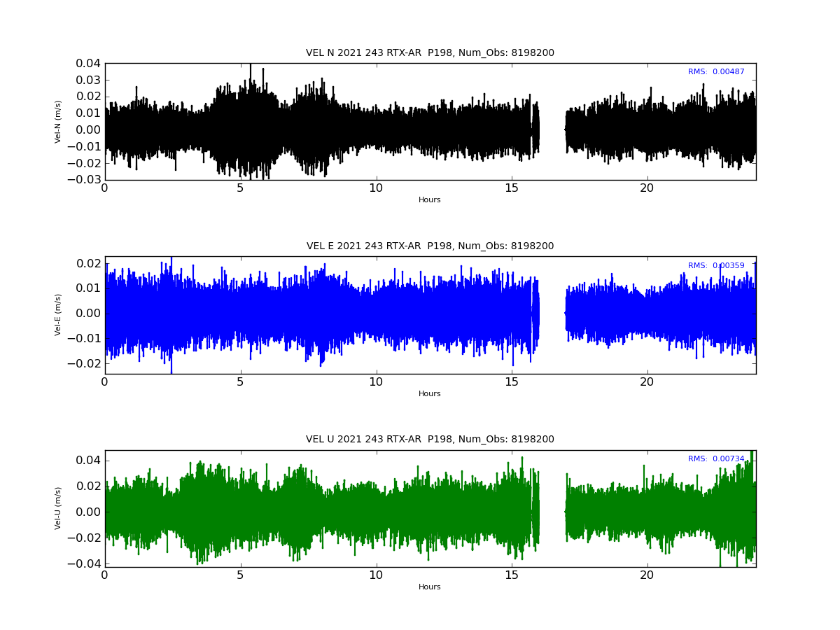Click the RMS 0.00359 label

[x=716, y=266]
